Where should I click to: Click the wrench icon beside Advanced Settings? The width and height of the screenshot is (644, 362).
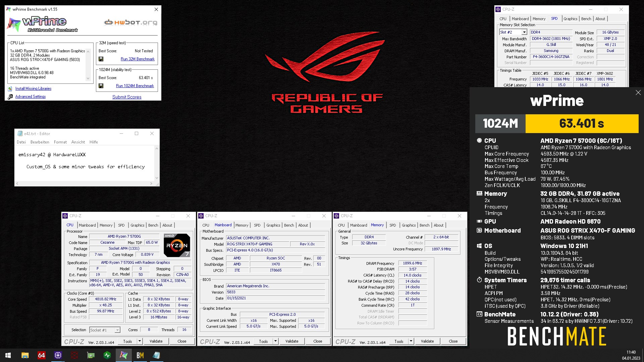10,97
